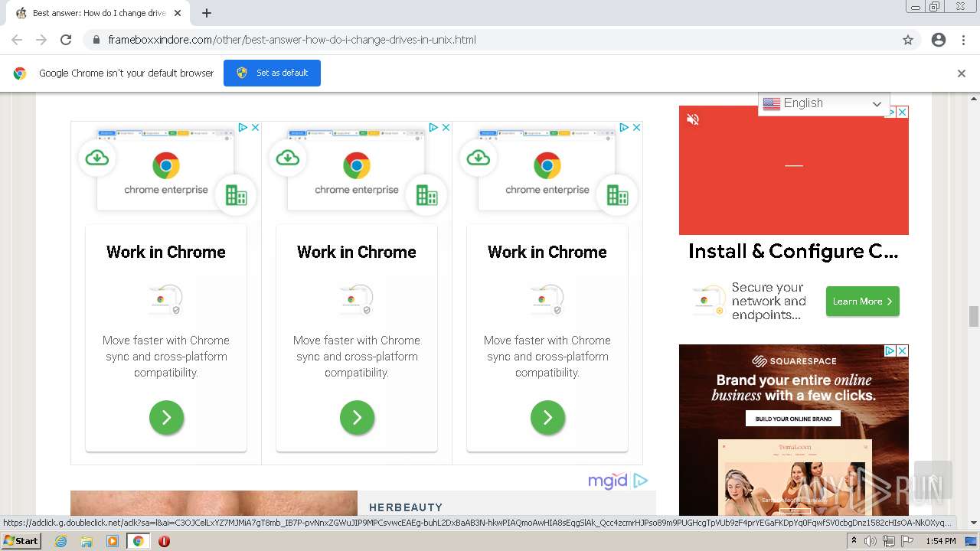This screenshot has width=980, height=551.
Task: Launch Internet Explorer from the taskbar
Action: click(x=61, y=541)
